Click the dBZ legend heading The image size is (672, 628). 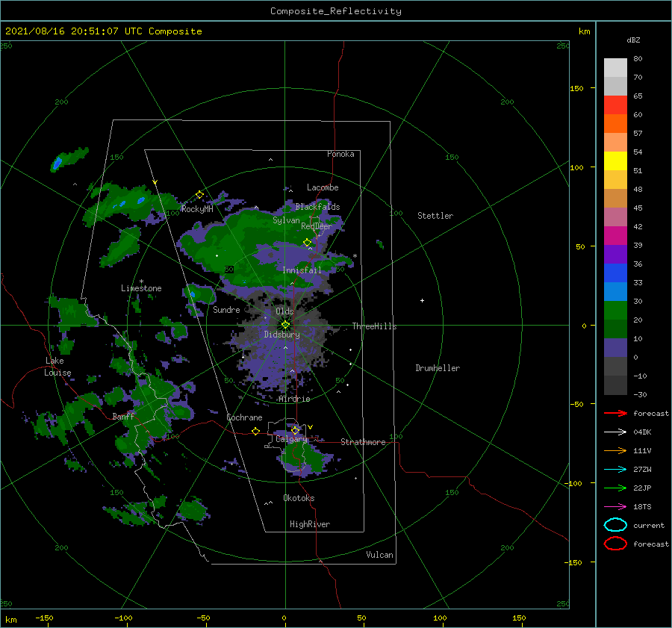(x=633, y=40)
